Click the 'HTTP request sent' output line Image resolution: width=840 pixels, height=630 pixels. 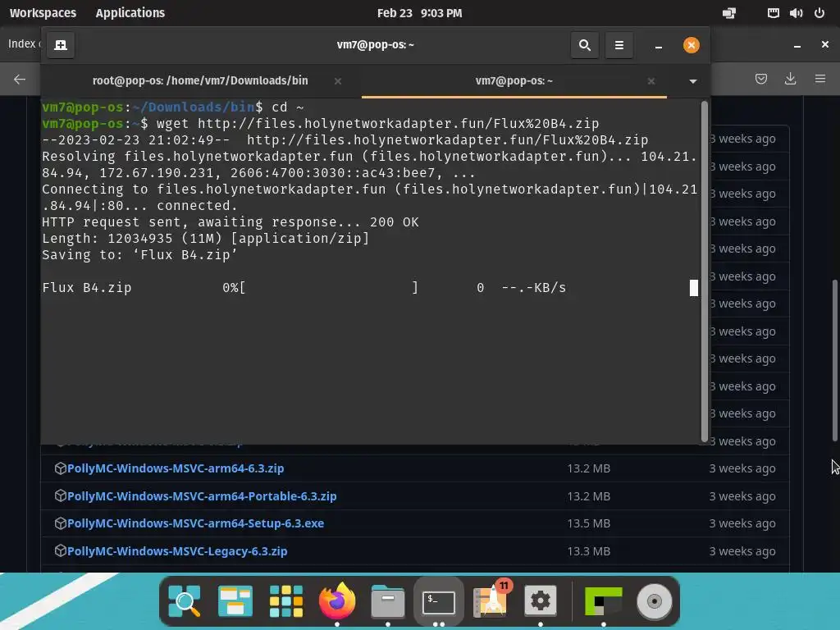[231, 222]
